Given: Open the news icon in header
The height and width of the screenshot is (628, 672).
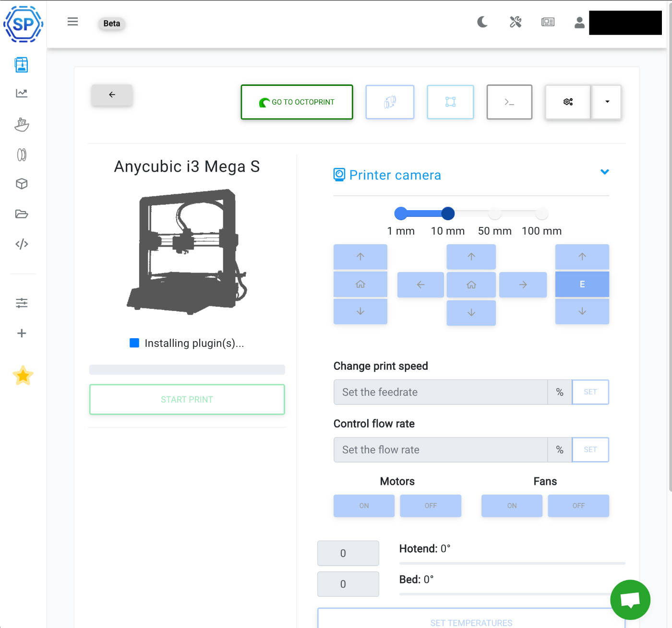Looking at the screenshot, I should click(548, 22).
